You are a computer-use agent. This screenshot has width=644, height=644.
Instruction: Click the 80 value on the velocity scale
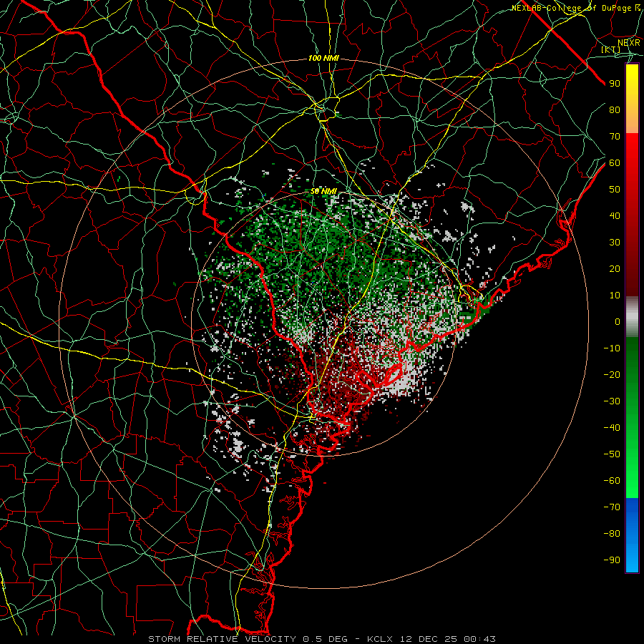(615, 109)
